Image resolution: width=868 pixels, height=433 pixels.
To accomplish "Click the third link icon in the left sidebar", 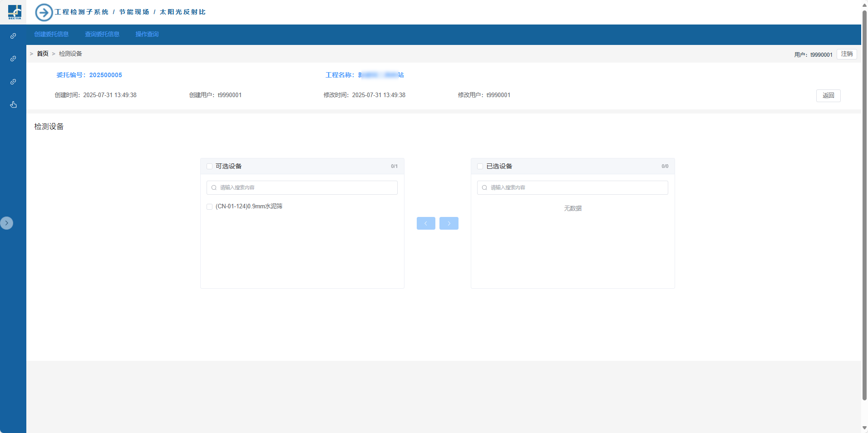I will pos(13,82).
